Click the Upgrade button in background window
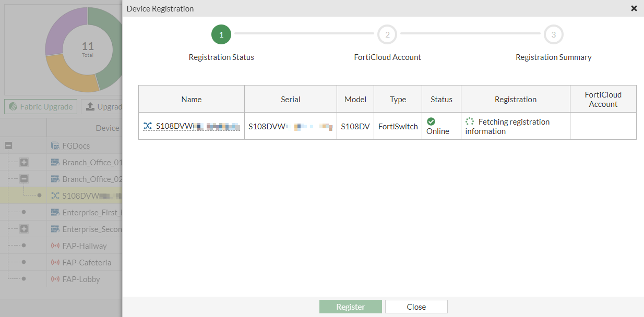The image size is (644, 317). coord(102,106)
